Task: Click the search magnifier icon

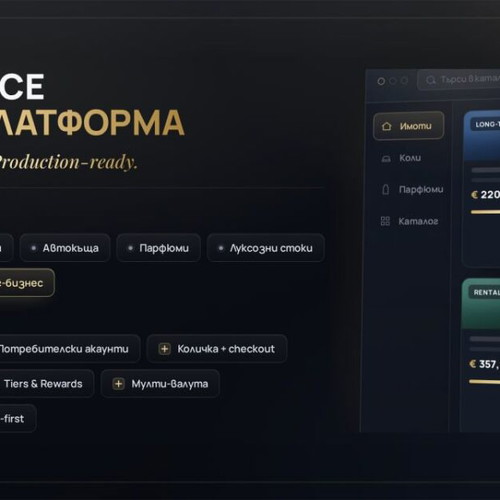Action: [431, 80]
